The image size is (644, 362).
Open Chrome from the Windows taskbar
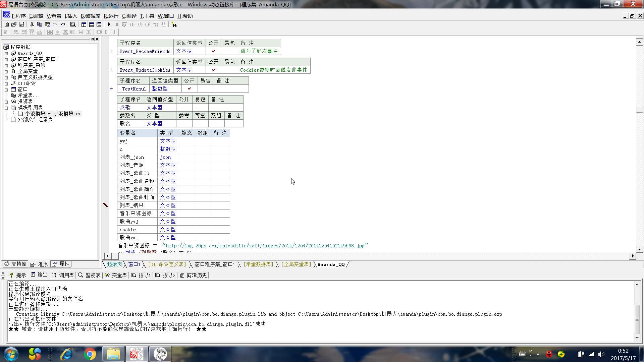(x=90, y=354)
